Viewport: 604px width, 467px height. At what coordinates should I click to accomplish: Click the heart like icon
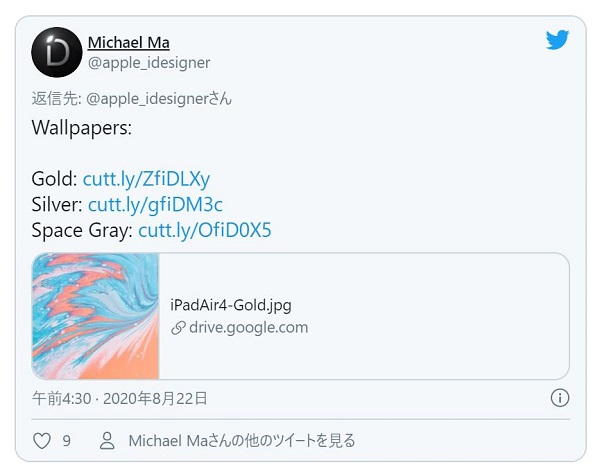[42, 441]
